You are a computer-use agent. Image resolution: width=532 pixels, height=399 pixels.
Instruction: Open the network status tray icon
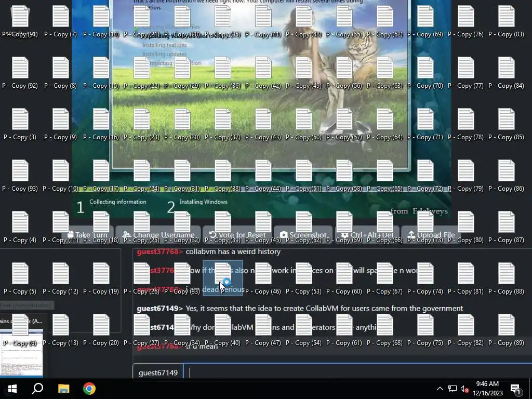pos(453,389)
